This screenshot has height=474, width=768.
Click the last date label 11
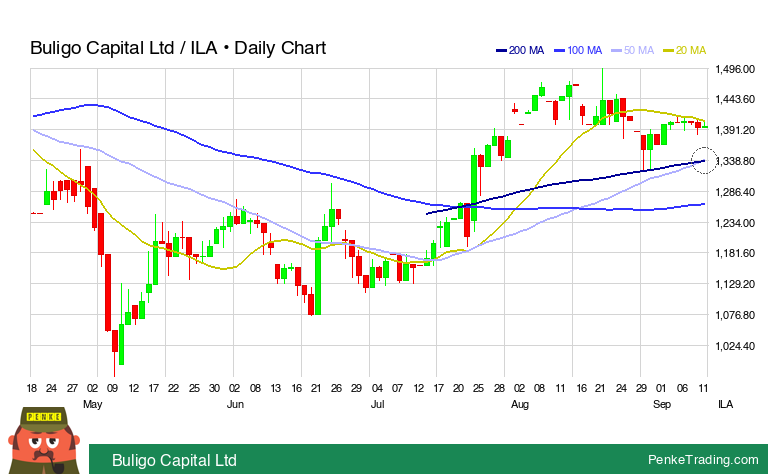point(703,388)
